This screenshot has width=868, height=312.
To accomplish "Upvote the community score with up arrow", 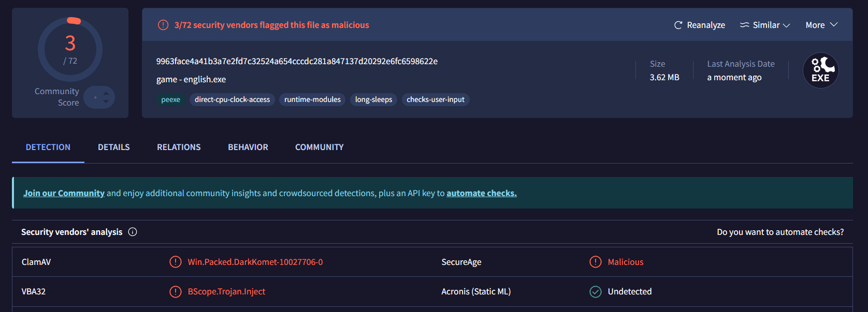I will pos(106,93).
